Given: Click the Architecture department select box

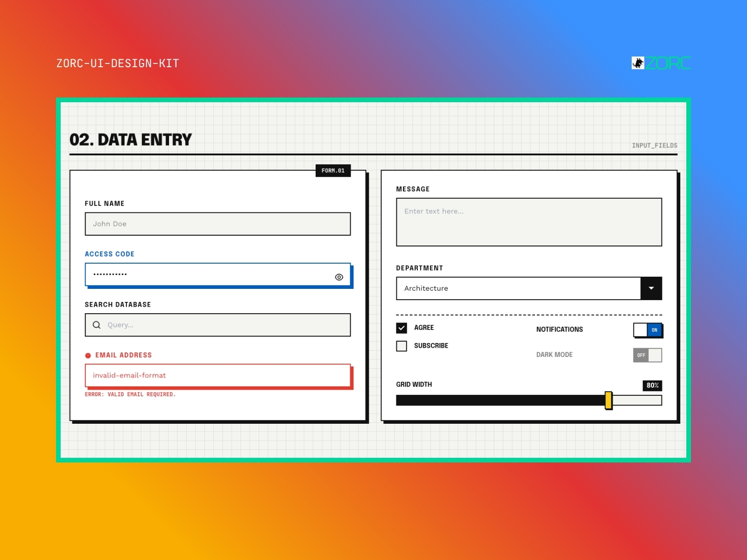Looking at the screenshot, I should (529, 288).
